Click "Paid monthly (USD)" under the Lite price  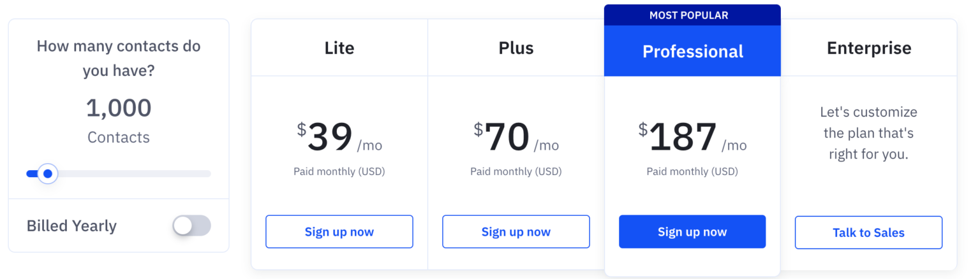pos(339,171)
